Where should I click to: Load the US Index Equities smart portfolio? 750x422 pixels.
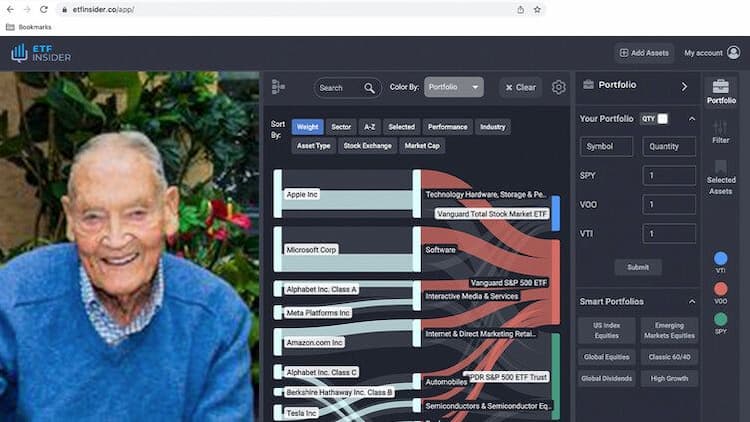coord(607,330)
